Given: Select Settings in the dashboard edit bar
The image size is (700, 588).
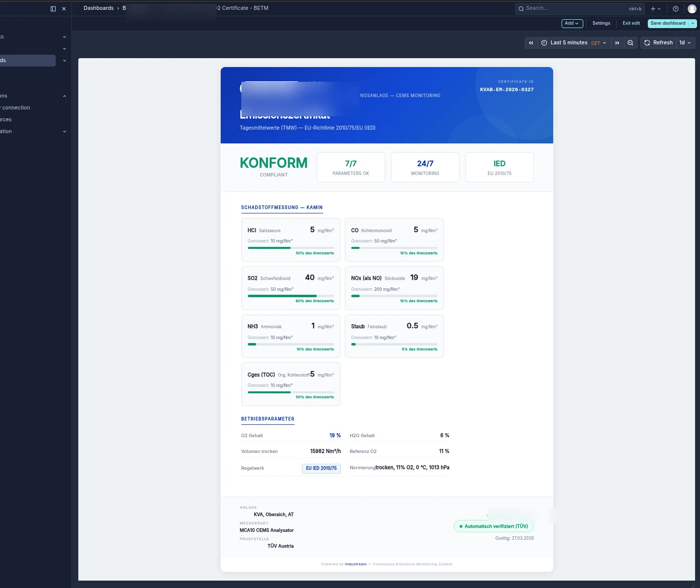Looking at the screenshot, I should click(601, 23).
